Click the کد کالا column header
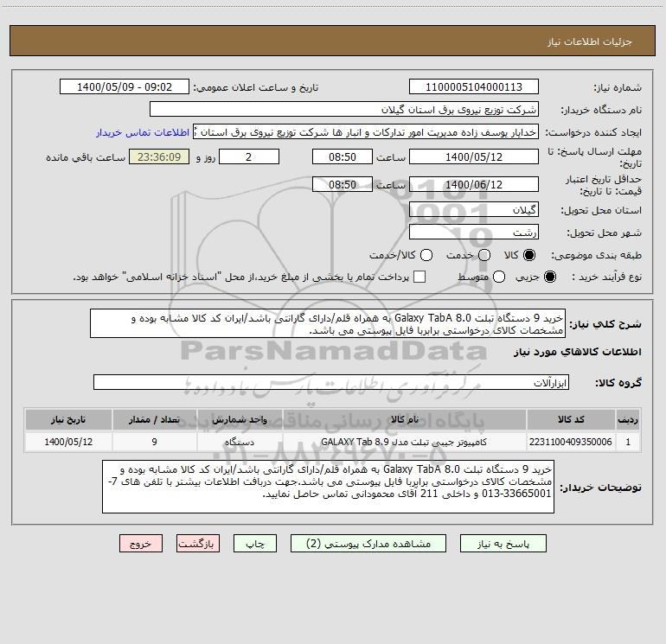 click(571, 419)
